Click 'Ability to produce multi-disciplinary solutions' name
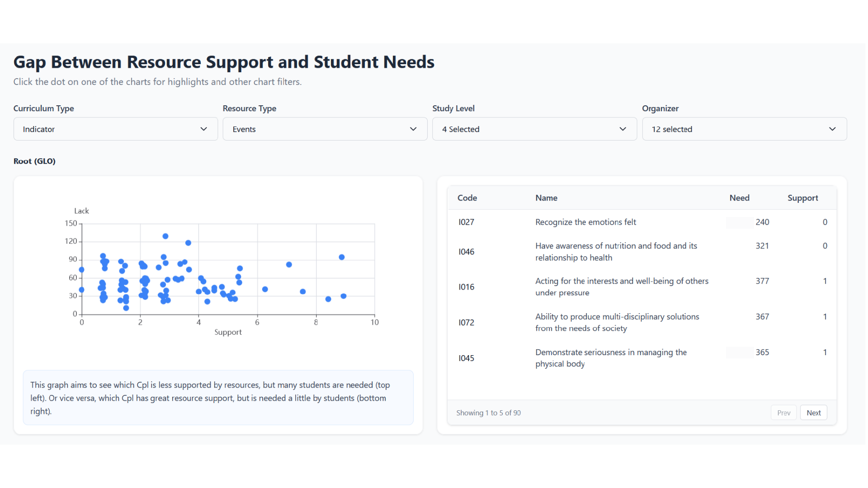Viewport: 868px width, 488px height. (x=617, y=323)
